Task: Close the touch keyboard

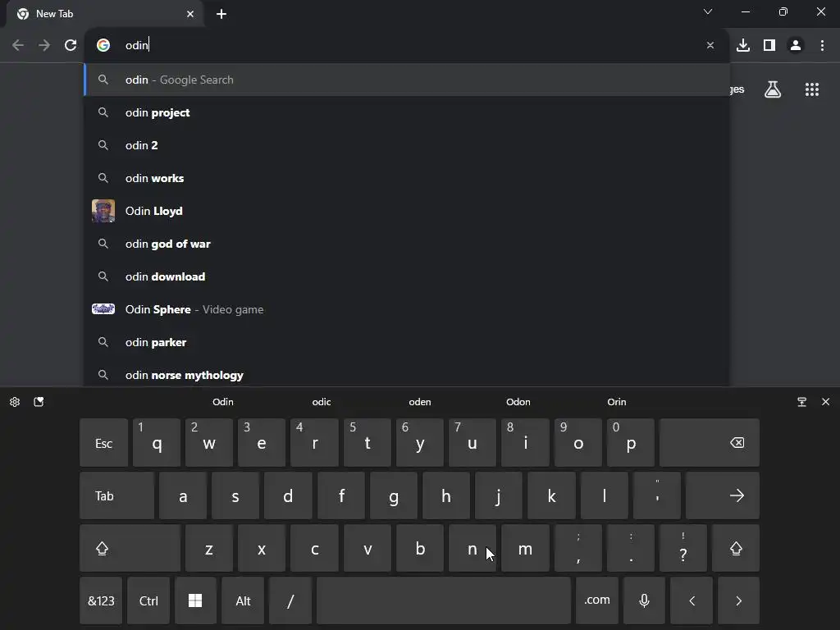Action: coord(825,402)
